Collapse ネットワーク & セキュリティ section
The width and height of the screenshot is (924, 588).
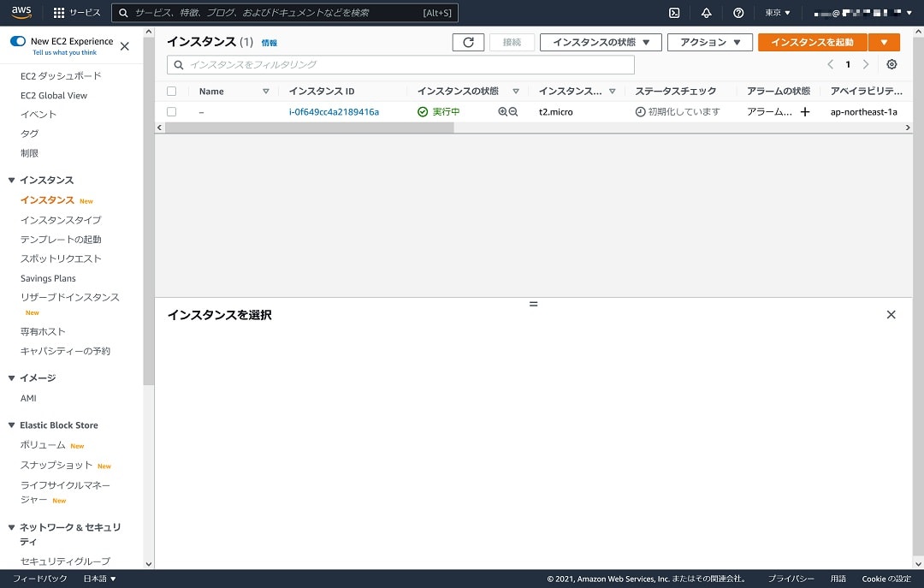coord(11,526)
